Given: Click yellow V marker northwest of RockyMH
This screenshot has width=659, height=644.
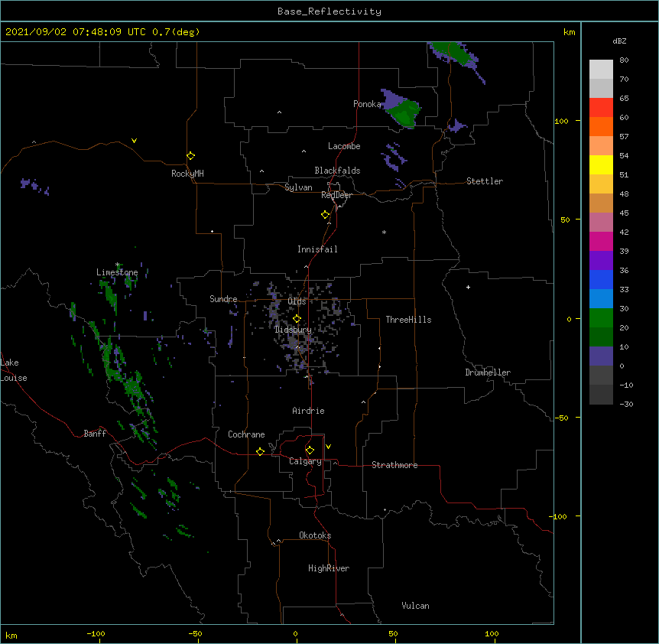Looking at the screenshot, I should click(x=134, y=141).
